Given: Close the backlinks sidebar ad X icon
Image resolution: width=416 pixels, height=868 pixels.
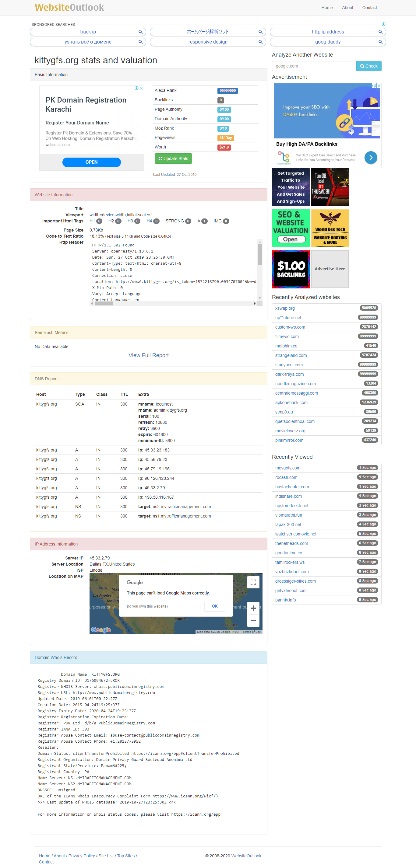Looking at the screenshot, I should click(x=379, y=85).
